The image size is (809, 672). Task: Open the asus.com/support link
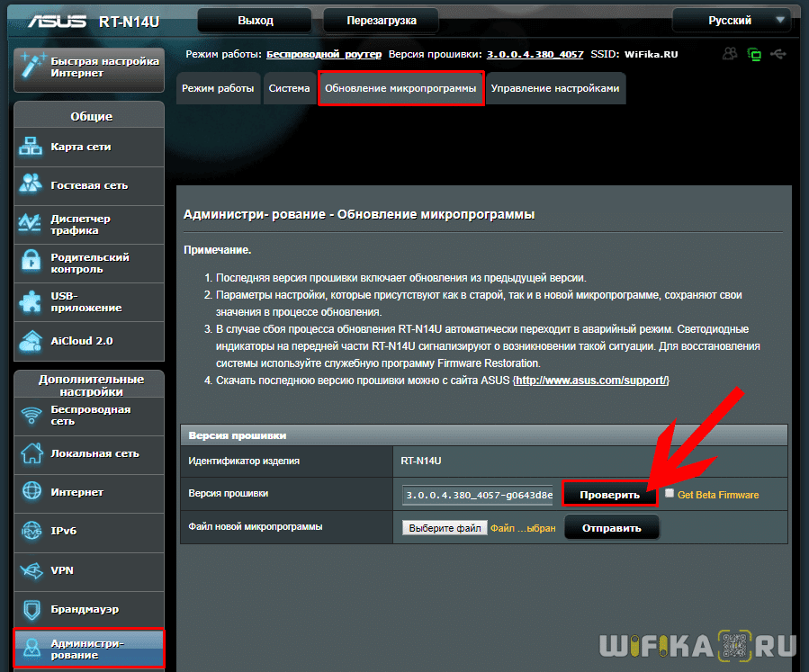591,381
